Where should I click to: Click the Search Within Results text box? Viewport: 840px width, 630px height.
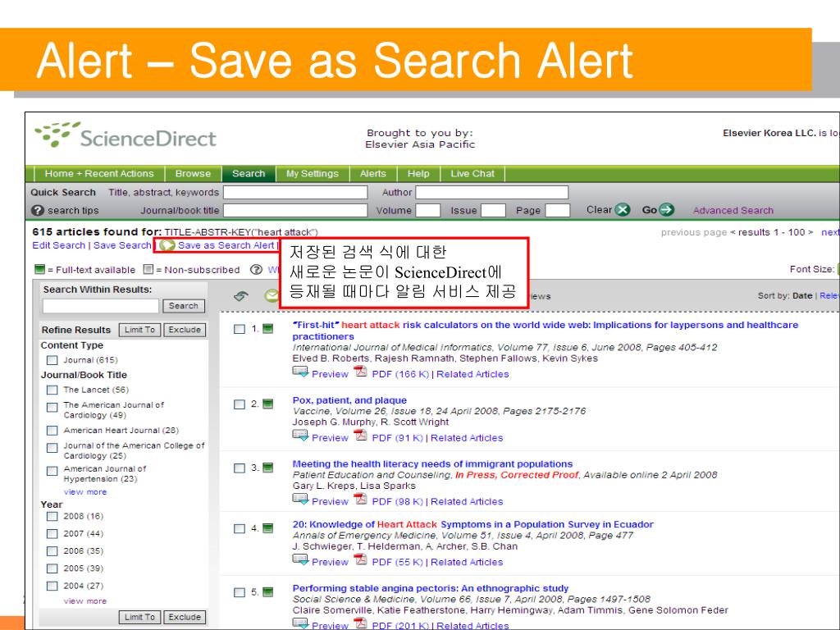click(101, 306)
